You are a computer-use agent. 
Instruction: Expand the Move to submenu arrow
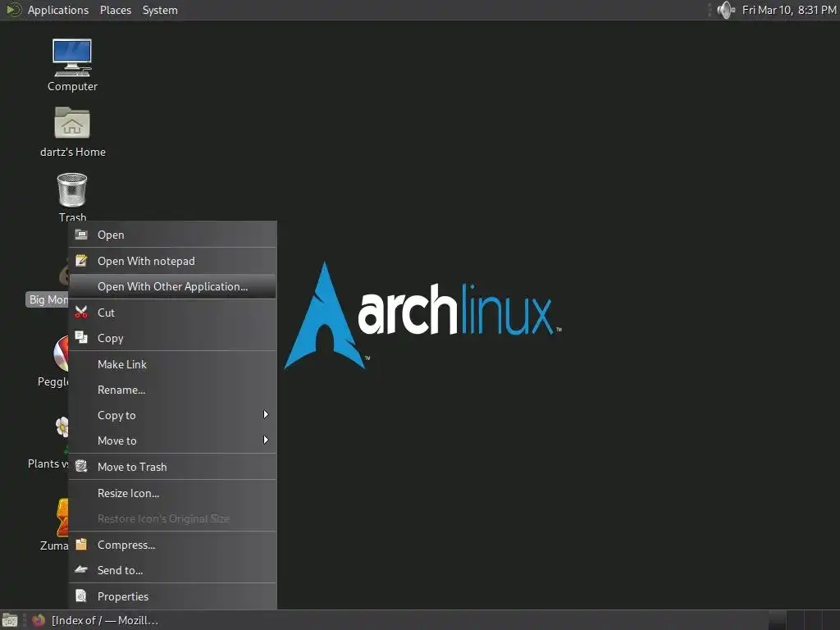click(265, 440)
